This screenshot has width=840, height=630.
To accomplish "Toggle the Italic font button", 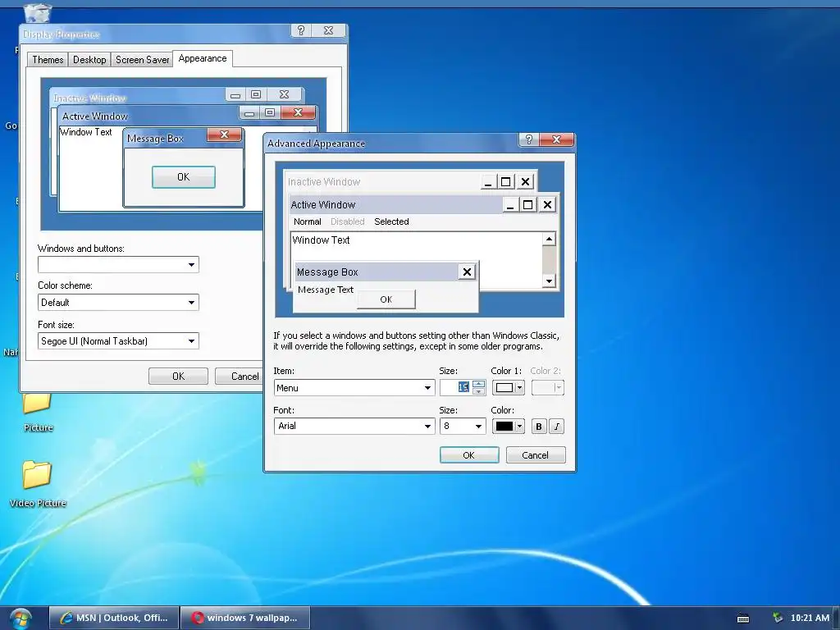I will point(557,427).
